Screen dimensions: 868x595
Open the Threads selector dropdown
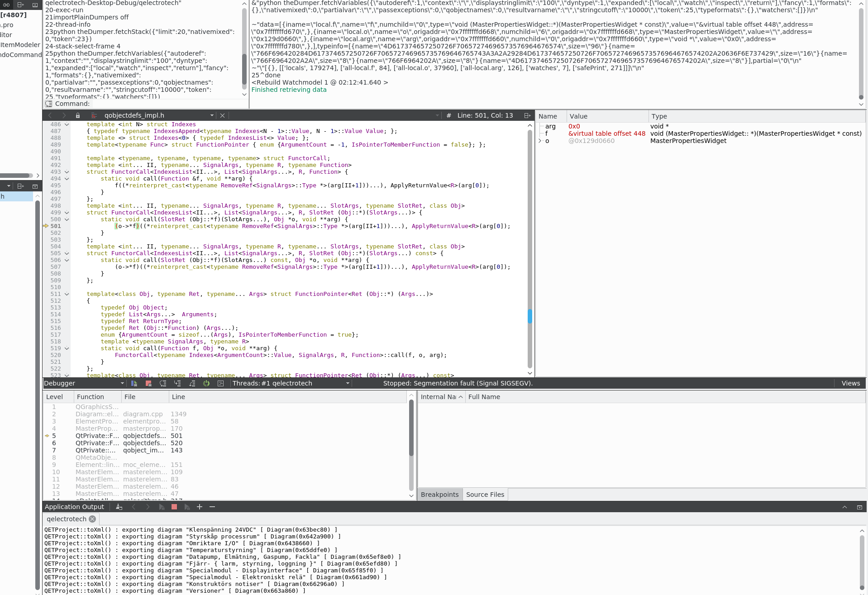tap(348, 383)
